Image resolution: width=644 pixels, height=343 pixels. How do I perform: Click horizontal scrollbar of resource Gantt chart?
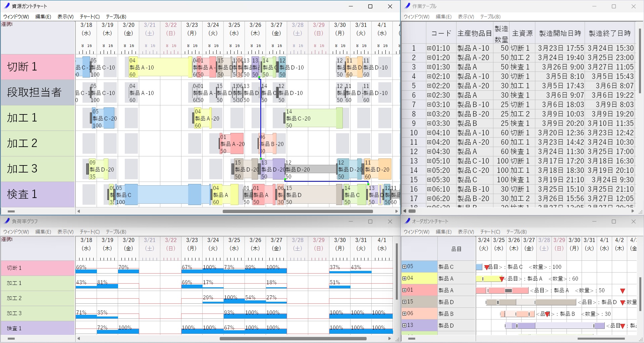[x=298, y=211]
